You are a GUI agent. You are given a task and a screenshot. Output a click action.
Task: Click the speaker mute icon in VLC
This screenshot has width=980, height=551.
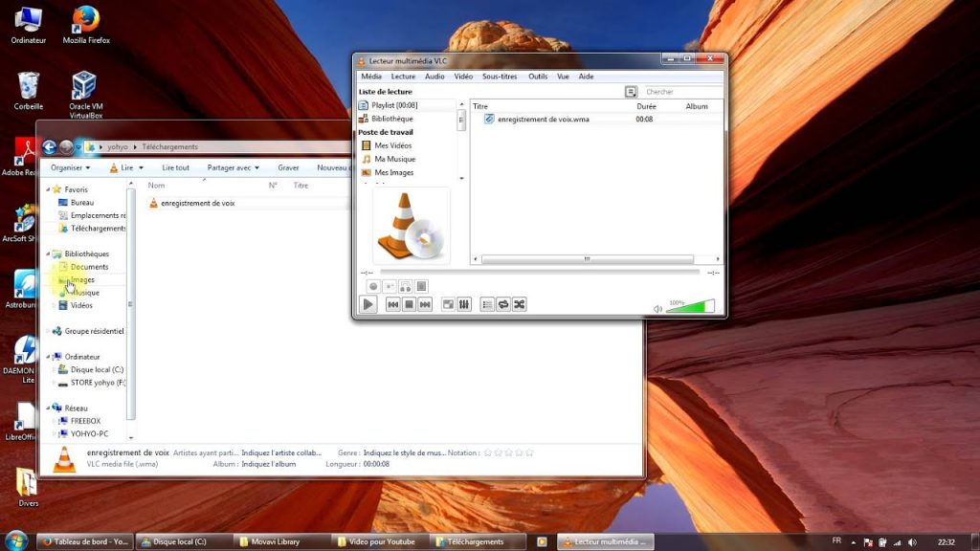(x=657, y=308)
